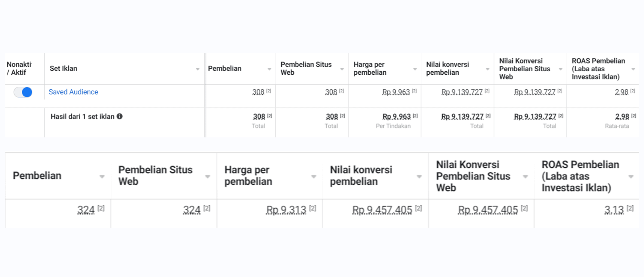Expand enlarged Harga per pembelian header arrow
Viewport: 644px width, 277px height.
coord(314,177)
